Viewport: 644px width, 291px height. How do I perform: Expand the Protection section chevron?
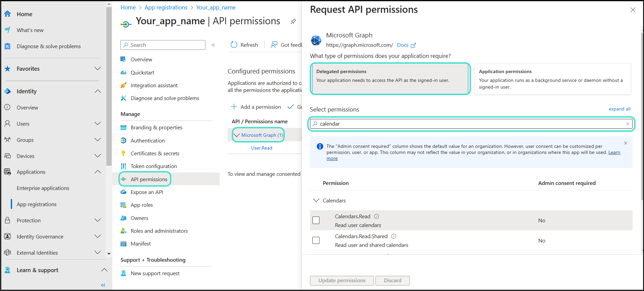pos(97,220)
